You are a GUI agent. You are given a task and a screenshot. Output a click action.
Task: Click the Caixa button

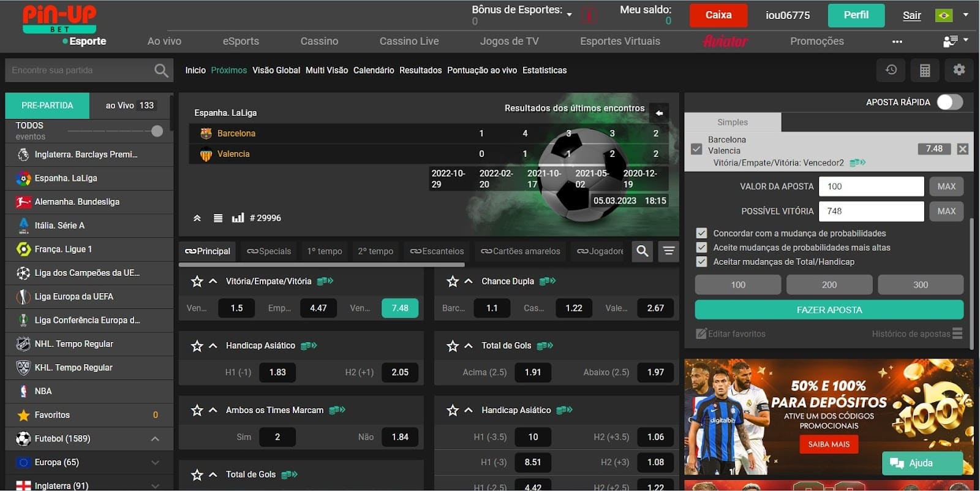click(718, 15)
